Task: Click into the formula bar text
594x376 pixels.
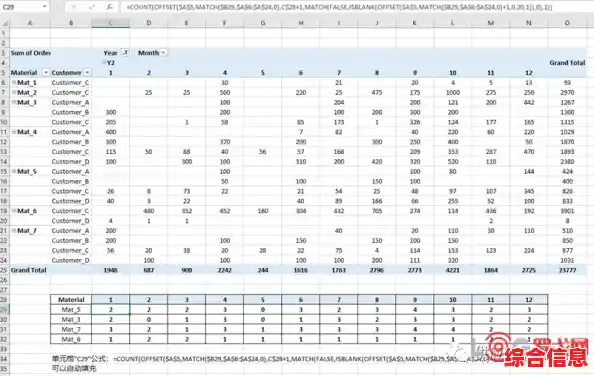Action: coord(356,7)
